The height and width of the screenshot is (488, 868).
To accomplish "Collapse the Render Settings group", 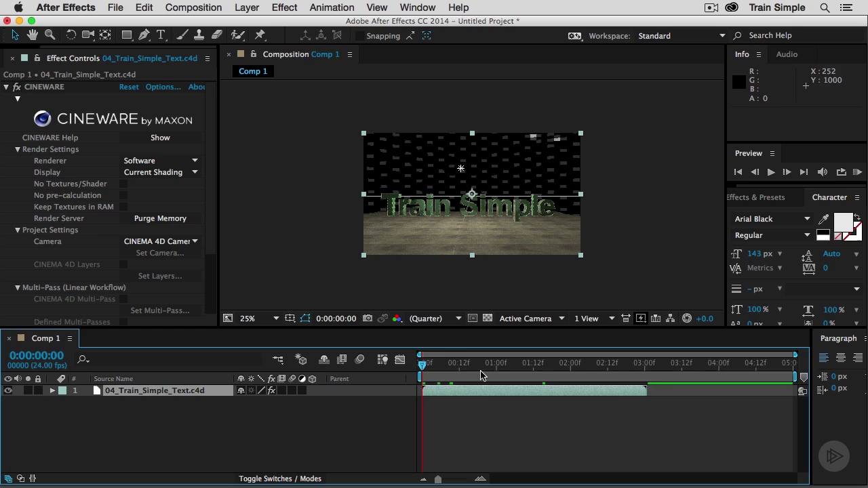I will (18, 149).
